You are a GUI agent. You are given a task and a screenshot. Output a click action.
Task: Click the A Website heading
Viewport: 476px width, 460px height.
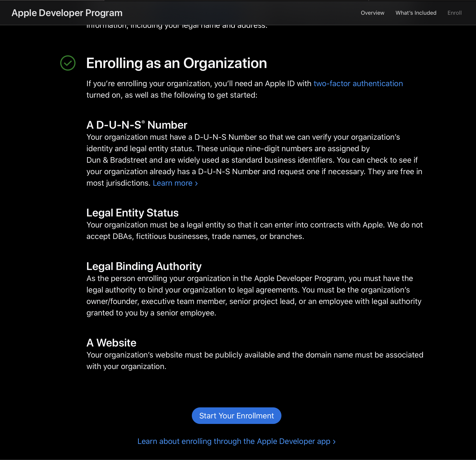coord(111,343)
